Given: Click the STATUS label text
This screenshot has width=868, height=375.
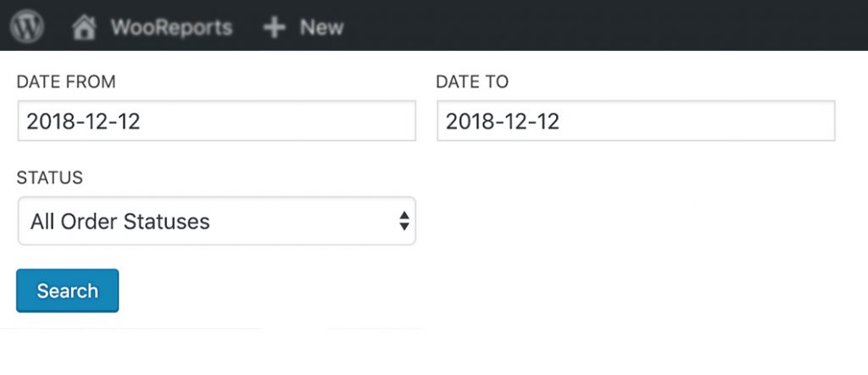Looking at the screenshot, I should [50, 178].
